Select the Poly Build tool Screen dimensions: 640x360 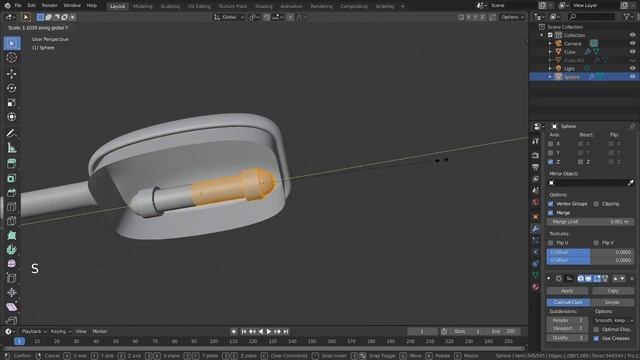(x=11, y=235)
